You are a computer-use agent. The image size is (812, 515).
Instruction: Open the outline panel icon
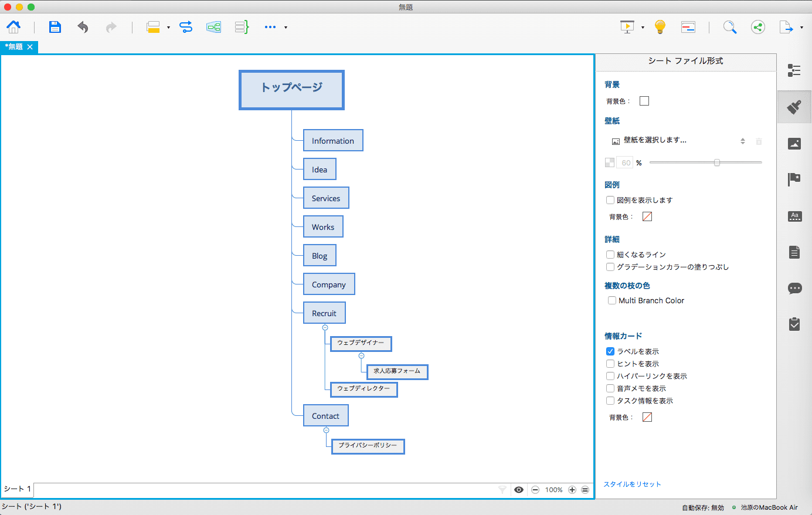coord(794,70)
